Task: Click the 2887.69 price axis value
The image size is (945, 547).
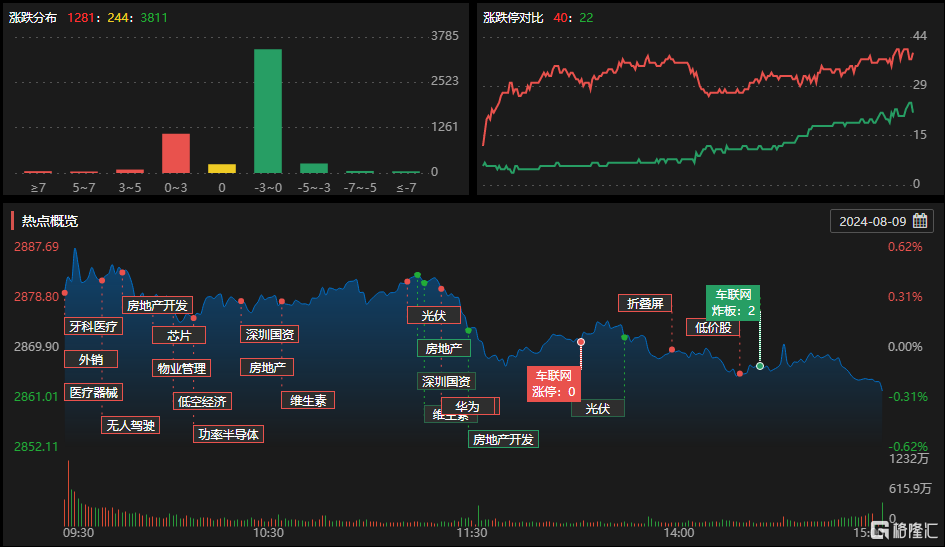Action: tap(37, 246)
